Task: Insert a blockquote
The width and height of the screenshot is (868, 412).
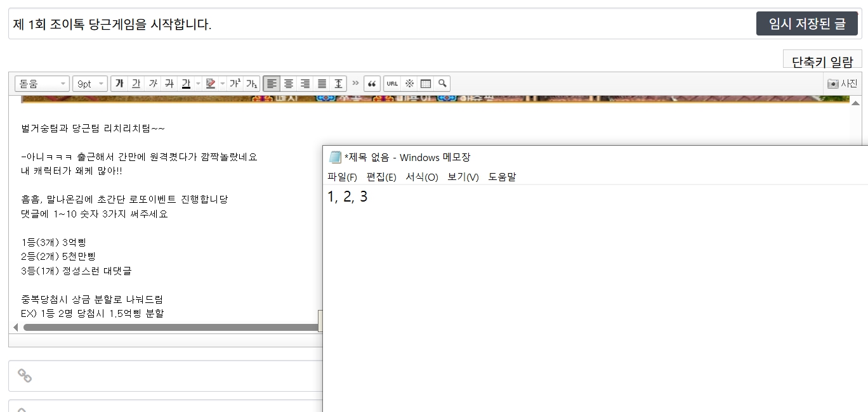Action: [x=372, y=84]
